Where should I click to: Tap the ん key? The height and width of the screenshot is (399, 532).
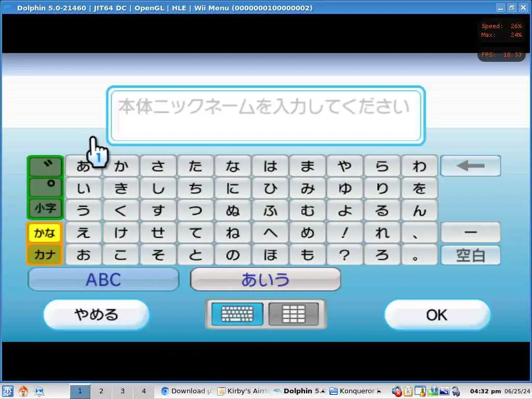click(x=419, y=210)
